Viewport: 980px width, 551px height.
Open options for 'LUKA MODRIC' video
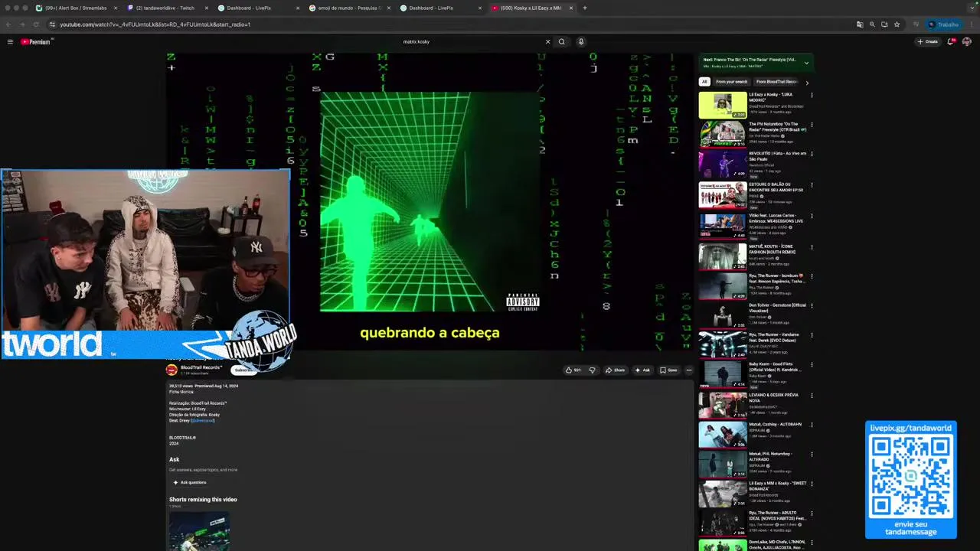(812, 96)
